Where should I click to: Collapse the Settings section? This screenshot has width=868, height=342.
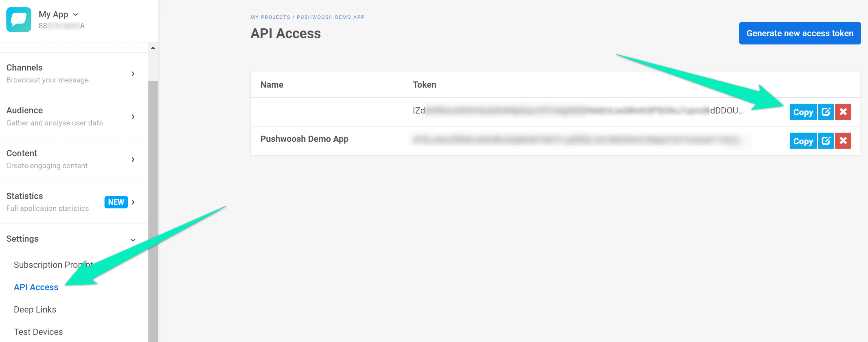(x=133, y=240)
